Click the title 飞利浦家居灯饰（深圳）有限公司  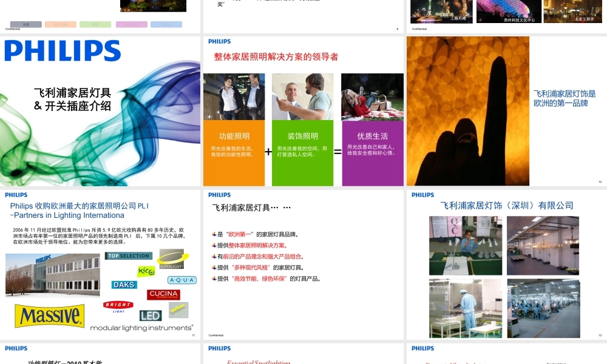click(507, 206)
